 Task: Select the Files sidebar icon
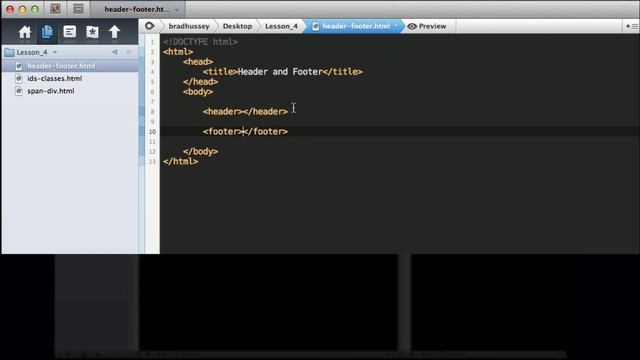pos(47,31)
